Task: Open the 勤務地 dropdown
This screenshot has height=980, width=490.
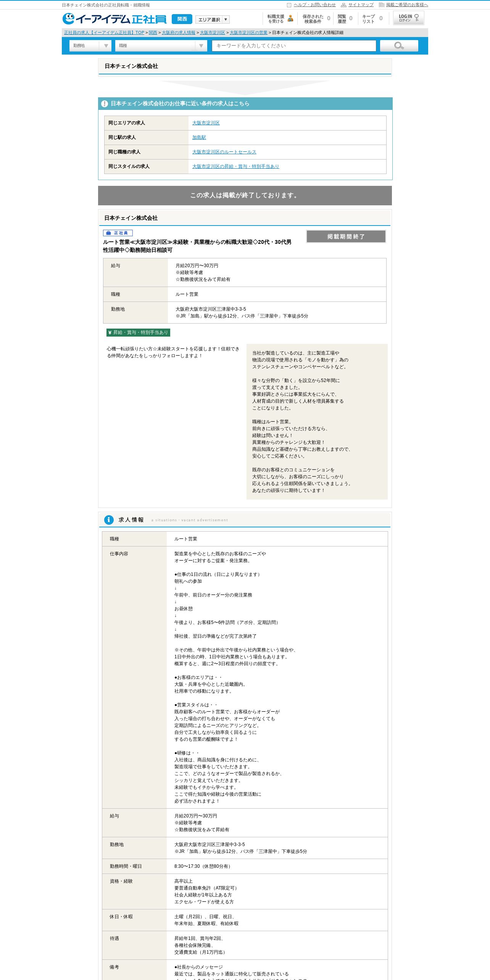Action: 90,46
